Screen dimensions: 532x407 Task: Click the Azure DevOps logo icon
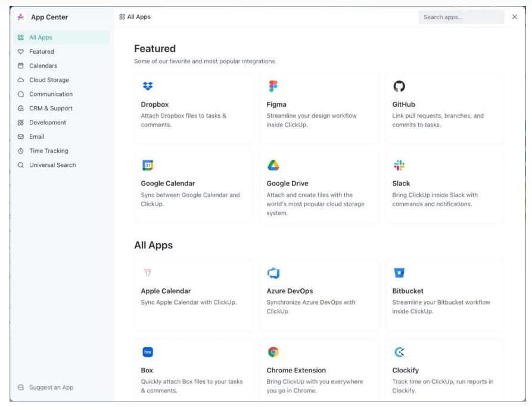click(x=273, y=273)
